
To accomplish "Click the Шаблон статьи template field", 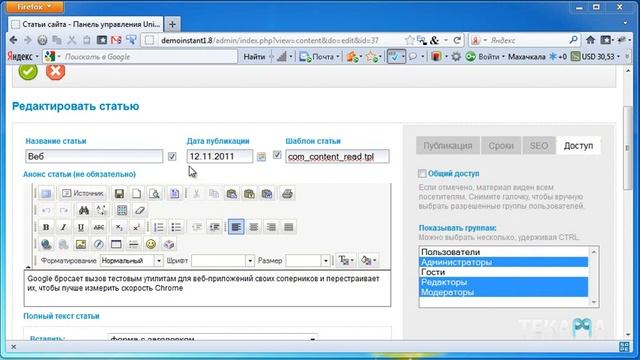I will [x=337, y=156].
